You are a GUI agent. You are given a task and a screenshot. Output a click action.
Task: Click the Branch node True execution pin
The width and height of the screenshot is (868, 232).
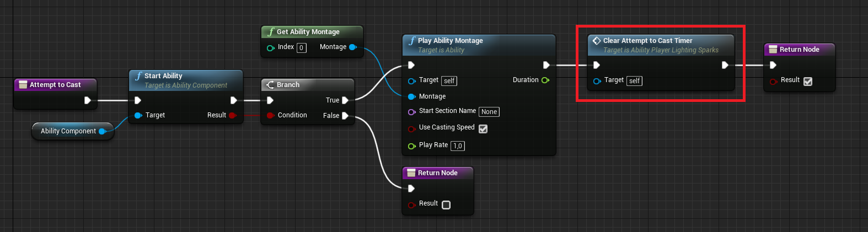345,100
